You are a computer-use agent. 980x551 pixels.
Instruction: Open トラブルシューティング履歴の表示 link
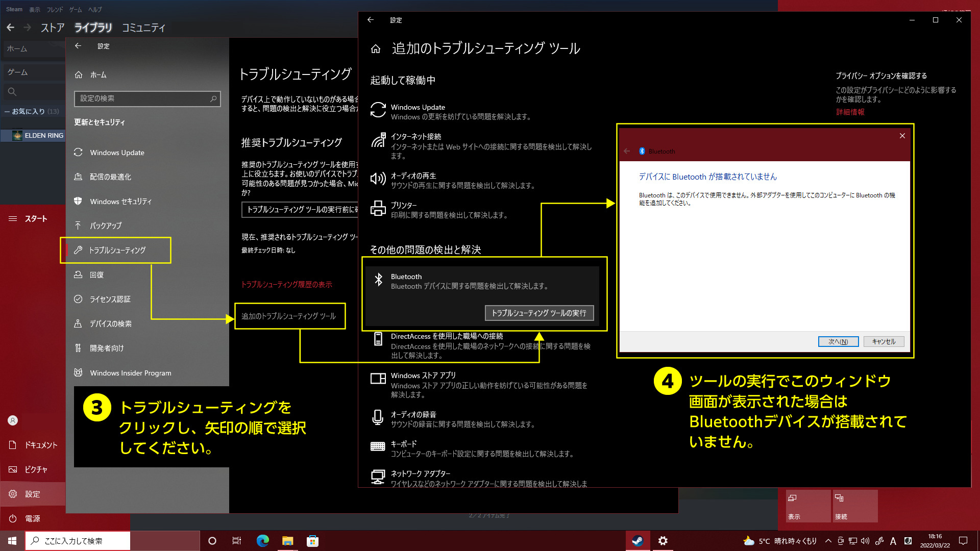coord(286,285)
